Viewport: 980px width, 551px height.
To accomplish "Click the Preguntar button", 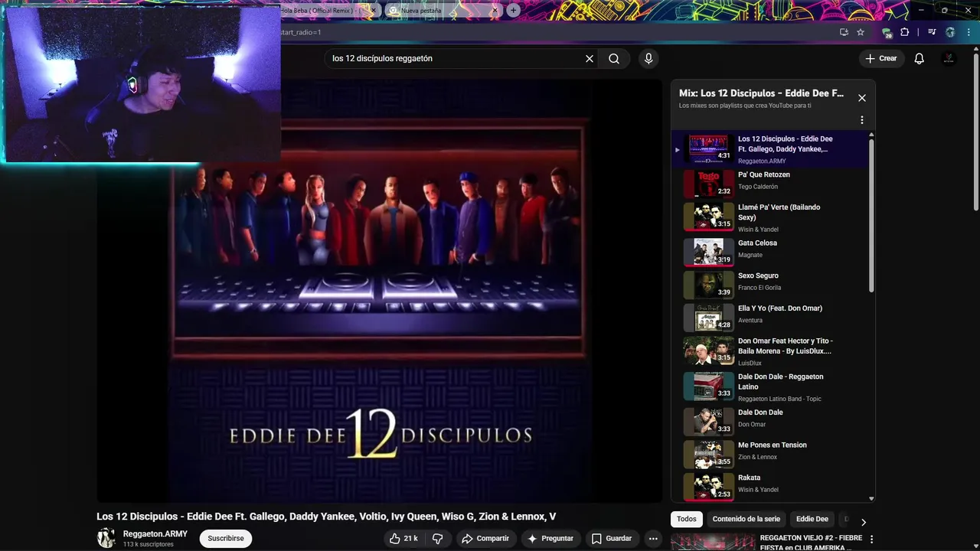I will click(550, 538).
